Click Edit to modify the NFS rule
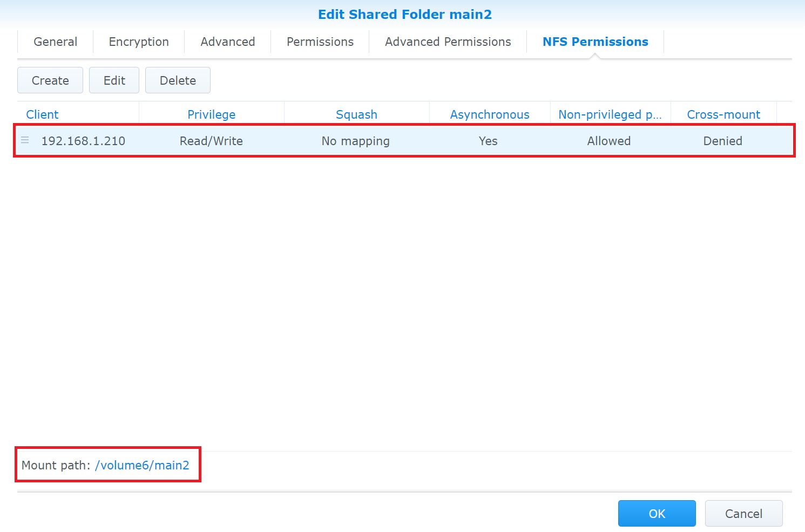 coord(114,80)
